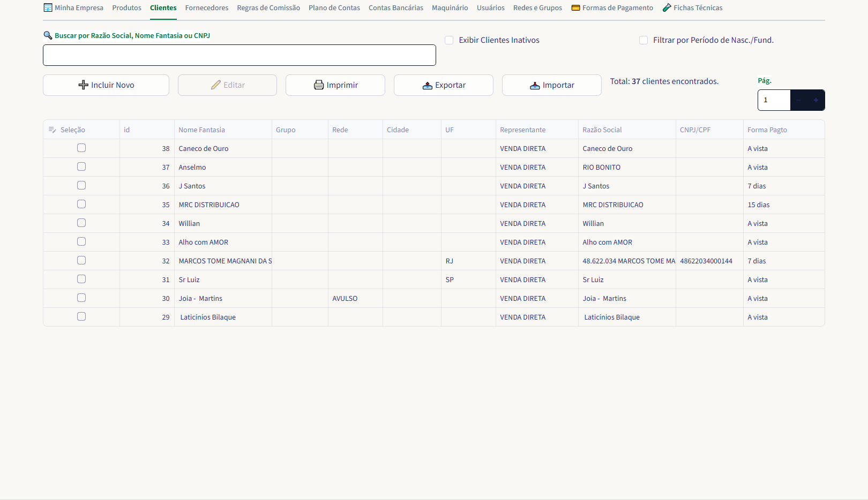Click the Fichas Técnicas pencil icon
The image size is (868, 500).
(x=667, y=7)
